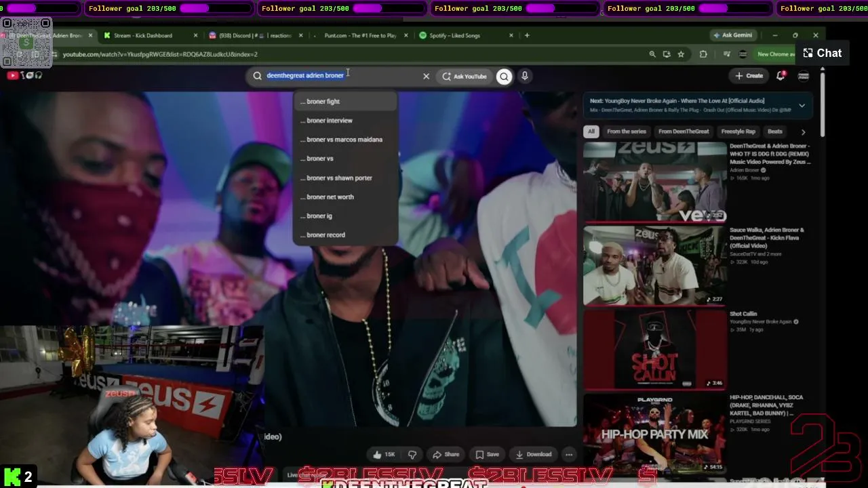Viewport: 868px width, 488px height.
Task: Click the YouTube search magnifier button
Action: click(504, 76)
